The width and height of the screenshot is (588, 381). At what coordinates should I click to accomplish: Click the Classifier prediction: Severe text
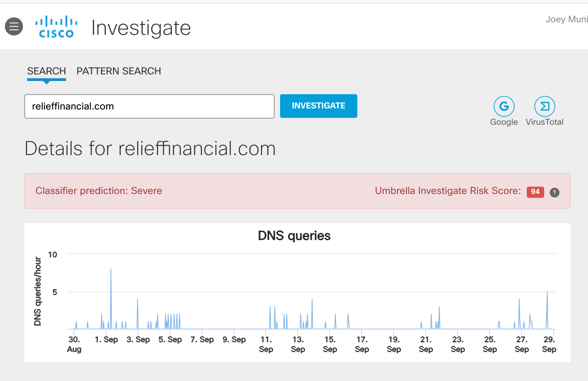point(99,191)
